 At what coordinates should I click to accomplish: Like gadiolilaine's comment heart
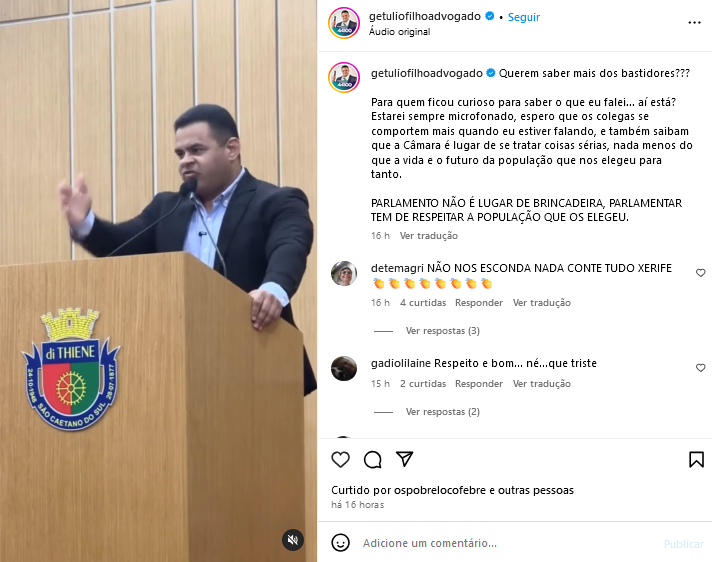[x=701, y=368]
